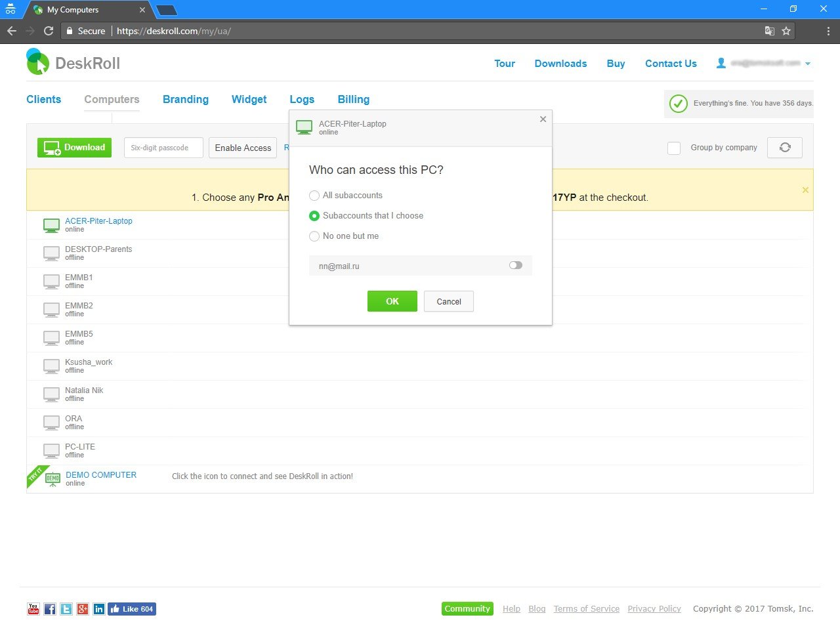Screen dimensions: 840x630
Task: Open the Clients tab
Action: click(43, 99)
